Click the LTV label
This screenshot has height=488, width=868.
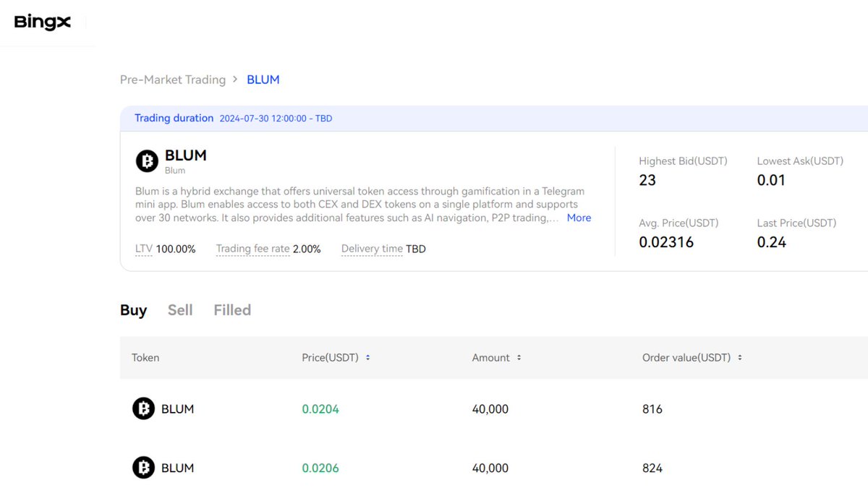pos(144,249)
